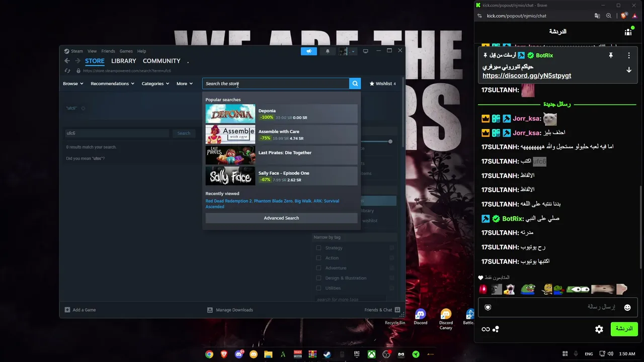Open the Discord Canary desktop shortcut
Image resolution: width=644 pixels, height=362 pixels.
(446, 319)
